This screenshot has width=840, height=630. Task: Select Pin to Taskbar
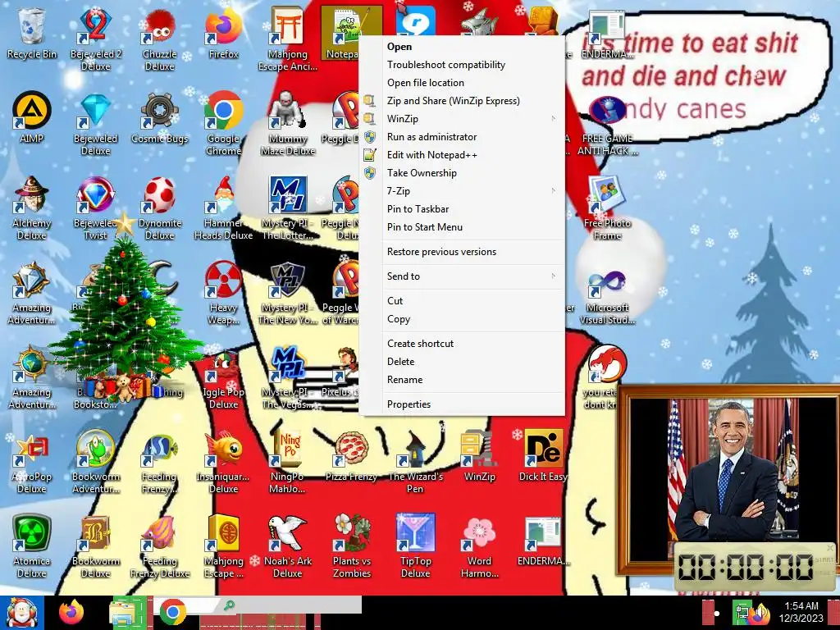[462, 209]
